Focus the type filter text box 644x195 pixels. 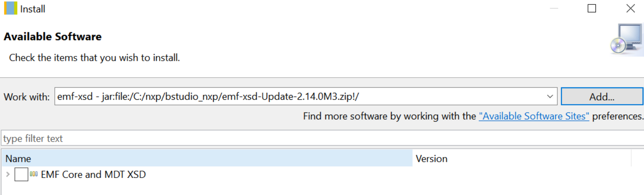[307, 139]
